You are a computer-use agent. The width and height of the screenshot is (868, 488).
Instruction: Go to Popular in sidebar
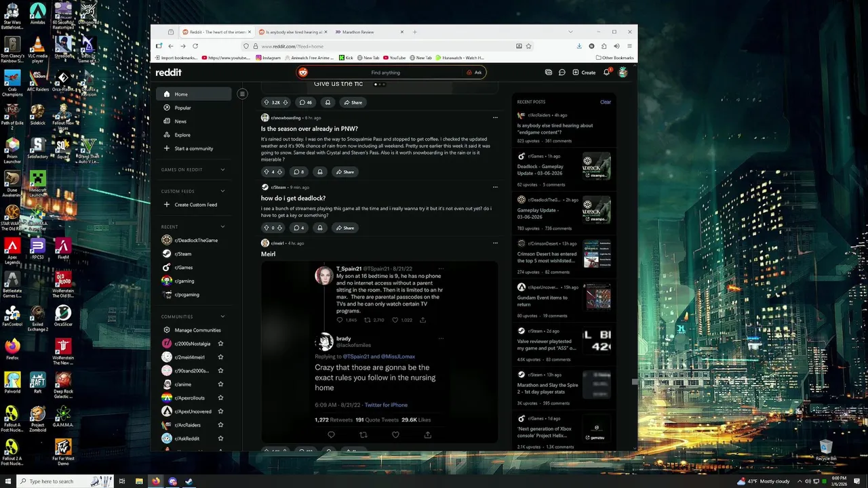(193, 108)
